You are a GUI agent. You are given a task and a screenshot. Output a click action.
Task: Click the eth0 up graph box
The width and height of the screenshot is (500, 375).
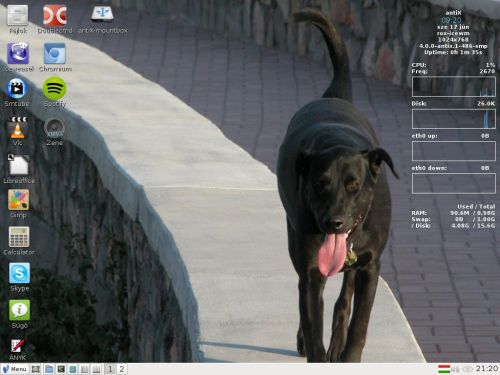(x=454, y=151)
